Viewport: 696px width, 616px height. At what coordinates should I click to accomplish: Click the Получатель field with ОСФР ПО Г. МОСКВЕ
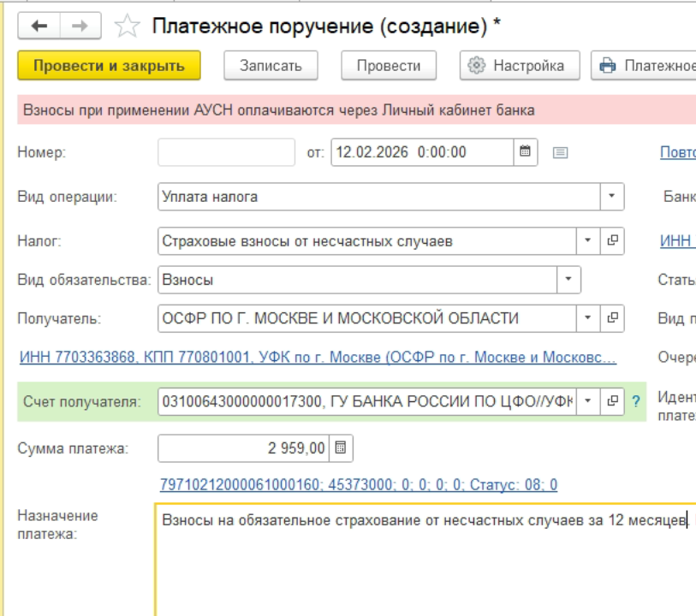tap(367, 318)
